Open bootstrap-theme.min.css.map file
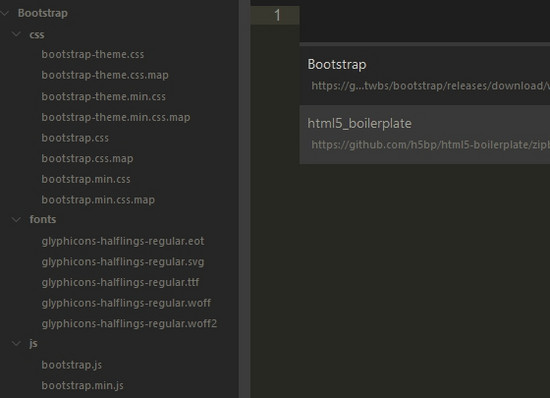550x398 pixels. click(x=116, y=117)
